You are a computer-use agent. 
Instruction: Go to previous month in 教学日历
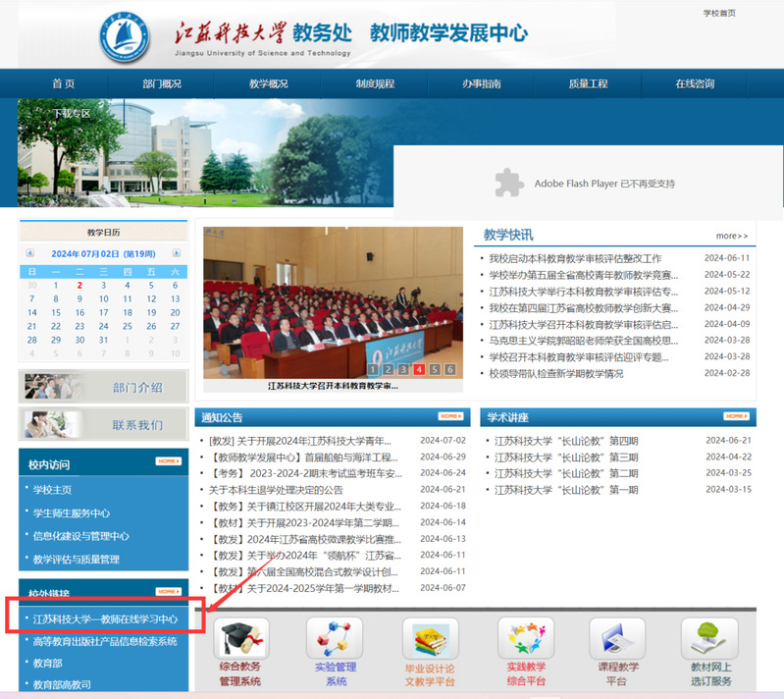click(30, 253)
